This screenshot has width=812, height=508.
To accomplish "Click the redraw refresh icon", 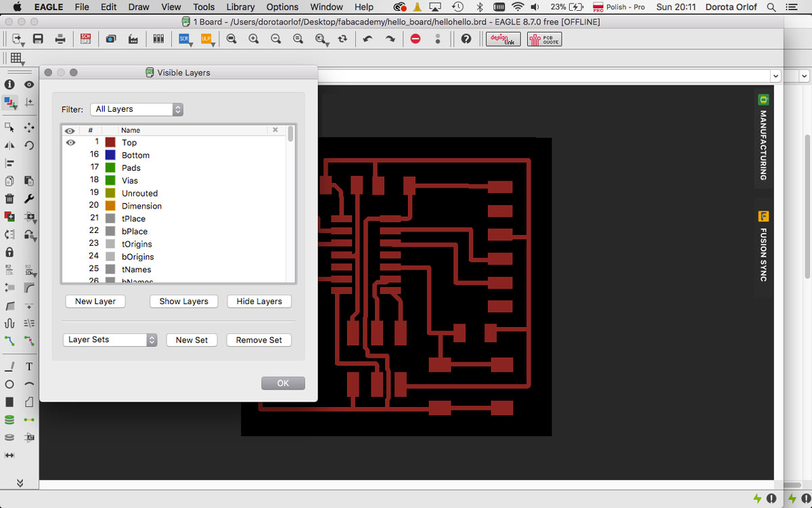I will [x=342, y=39].
